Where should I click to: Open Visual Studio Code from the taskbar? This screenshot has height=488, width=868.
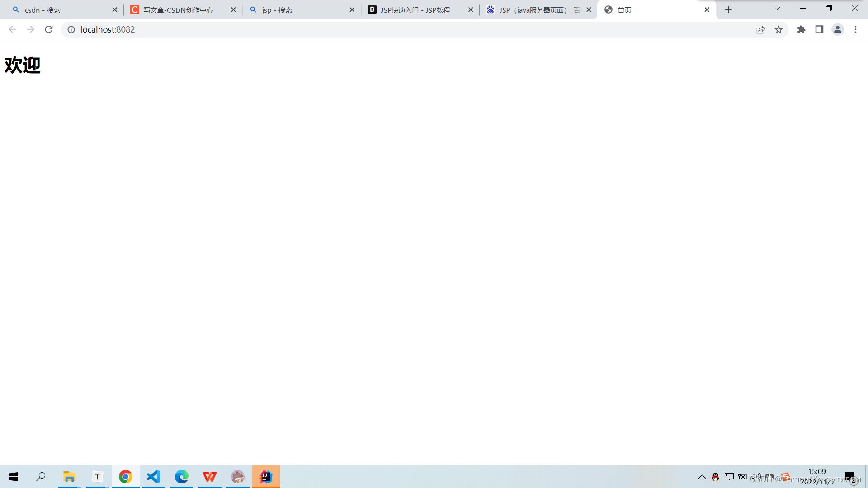[154, 477]
